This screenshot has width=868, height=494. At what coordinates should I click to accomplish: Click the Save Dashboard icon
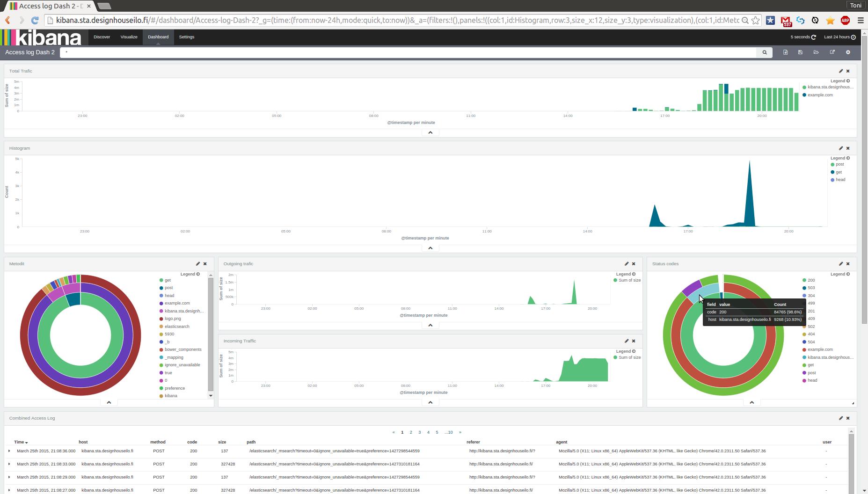(x=801, y=52)
